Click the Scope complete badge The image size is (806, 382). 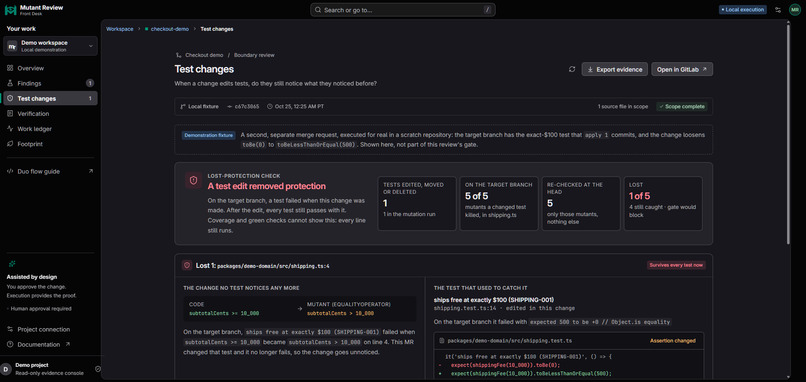tap(682, 106)
